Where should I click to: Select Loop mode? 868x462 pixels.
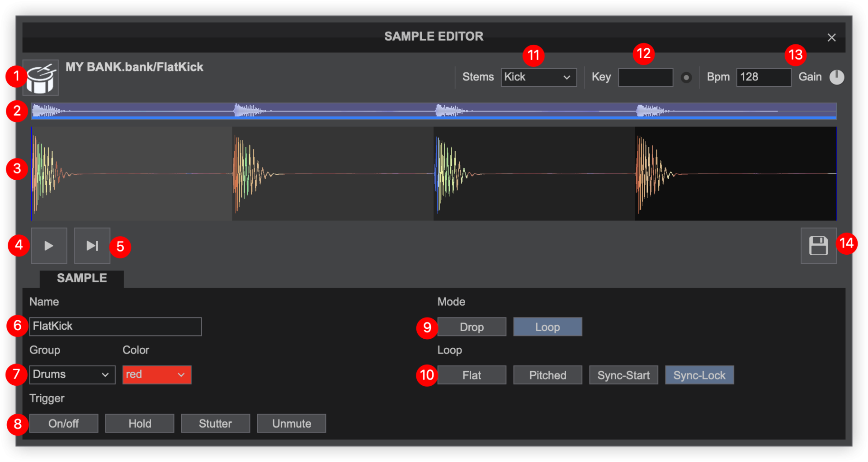pyautogui.click(x=547, y=327)
